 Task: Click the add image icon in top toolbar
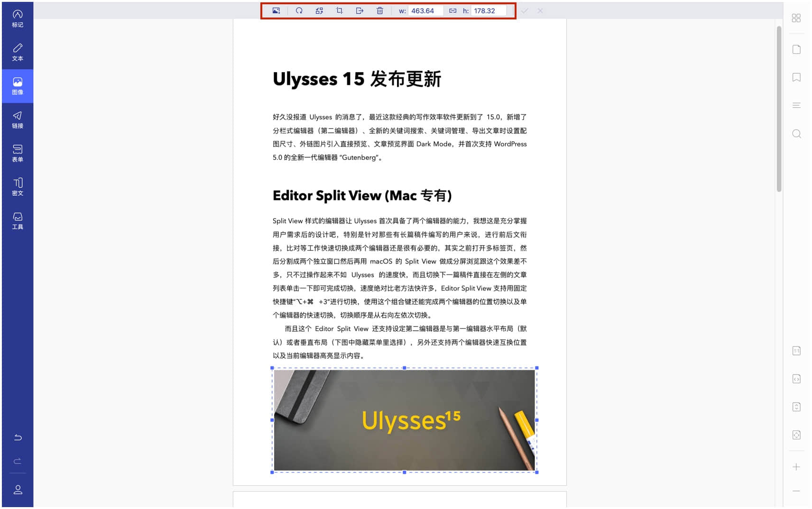[x=276, y=10]
